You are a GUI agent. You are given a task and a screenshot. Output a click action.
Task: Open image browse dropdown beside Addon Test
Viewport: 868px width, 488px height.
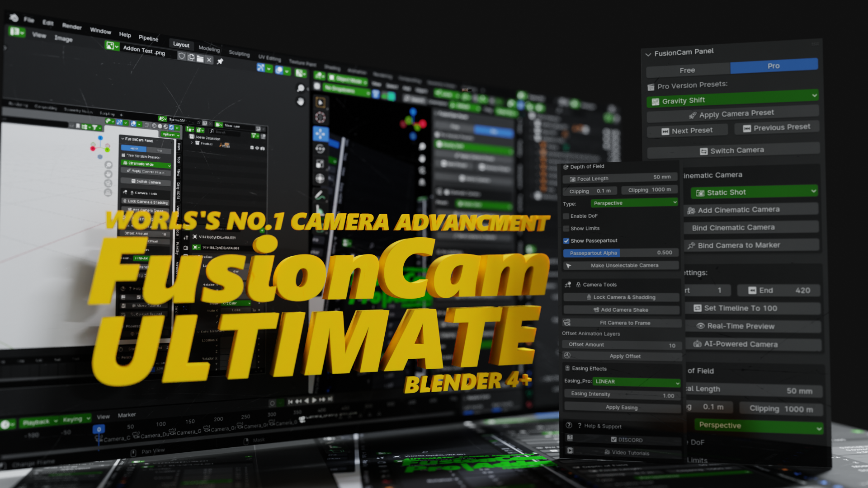pos(112,46)
